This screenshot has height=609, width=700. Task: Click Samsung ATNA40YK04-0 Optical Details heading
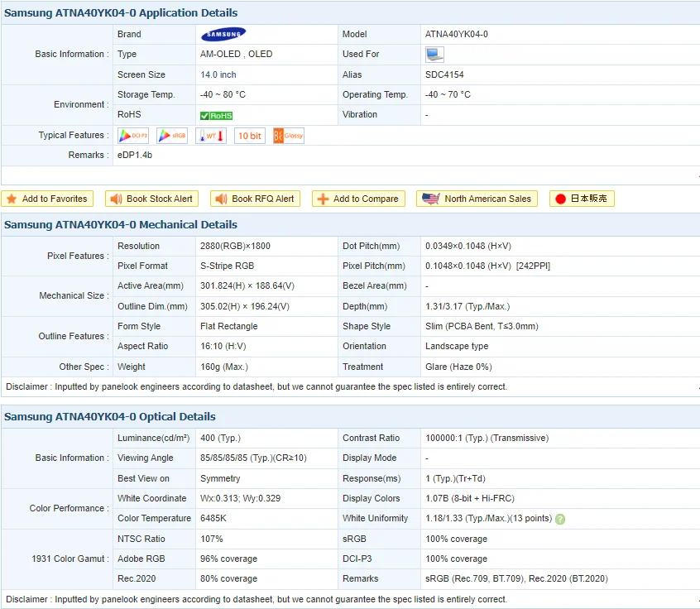tap(110, 416)
